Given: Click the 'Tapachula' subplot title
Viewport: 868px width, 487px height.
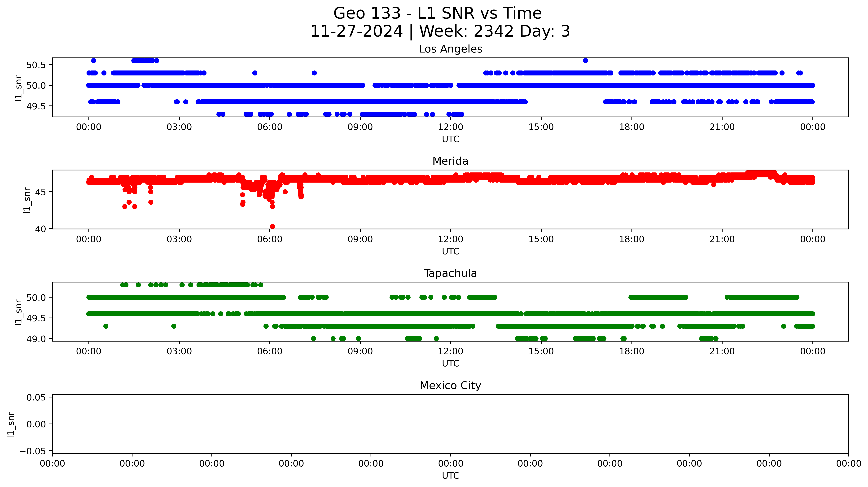Looking at the screenshot, I should tap(450, 273).
